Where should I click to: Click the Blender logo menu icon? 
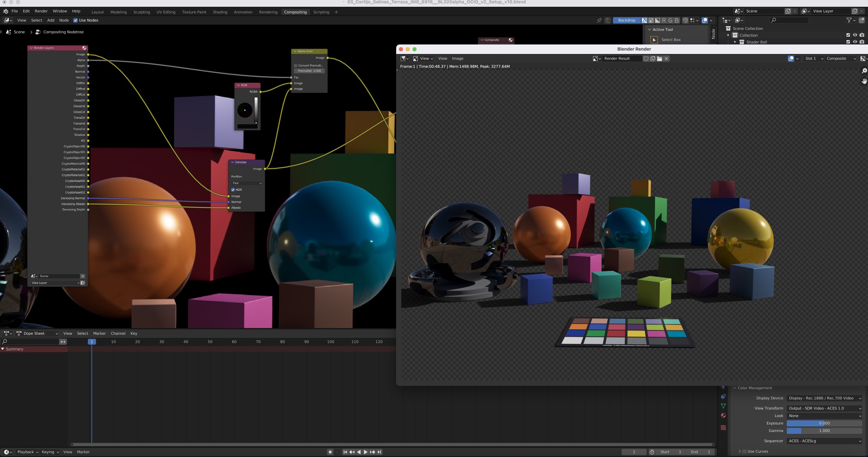click(5, 11)
